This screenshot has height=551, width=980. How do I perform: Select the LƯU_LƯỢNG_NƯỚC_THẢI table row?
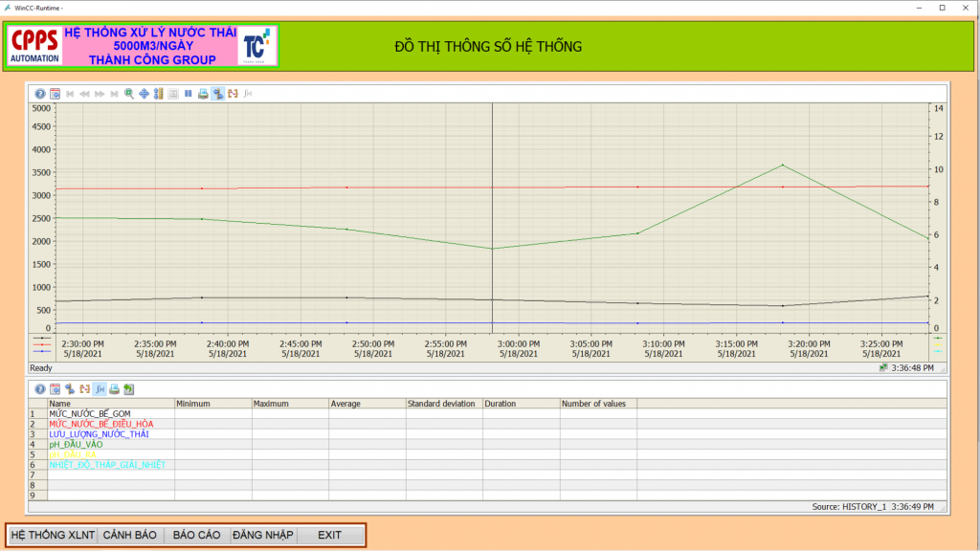tap(100, 434)
